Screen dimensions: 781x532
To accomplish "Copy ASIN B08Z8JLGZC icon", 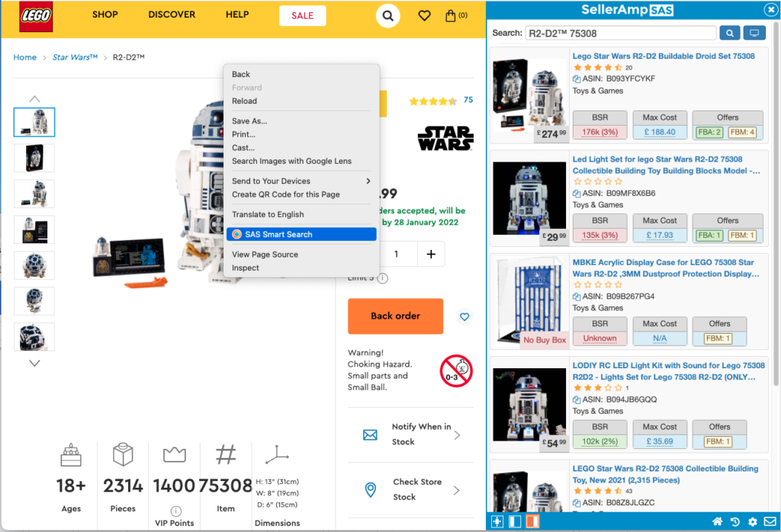I will [577, 502].
